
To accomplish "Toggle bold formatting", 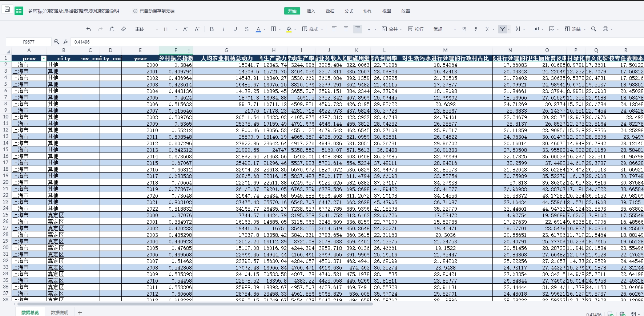I will click(212, 29).
